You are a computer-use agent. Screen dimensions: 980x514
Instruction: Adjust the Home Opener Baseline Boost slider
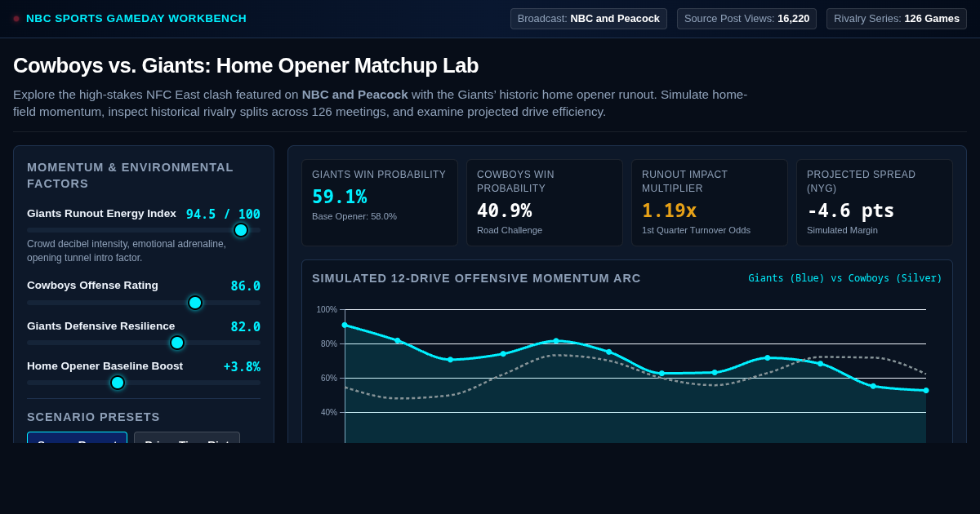pos(144,383)
